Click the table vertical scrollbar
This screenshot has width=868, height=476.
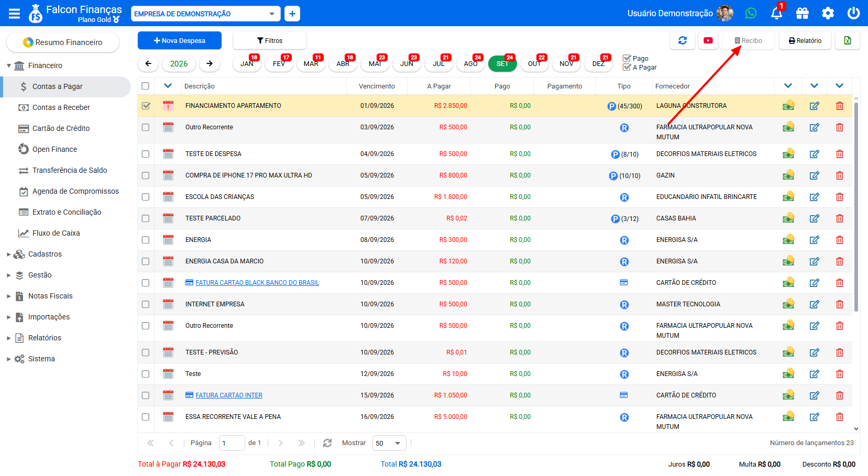coord(856,207)
